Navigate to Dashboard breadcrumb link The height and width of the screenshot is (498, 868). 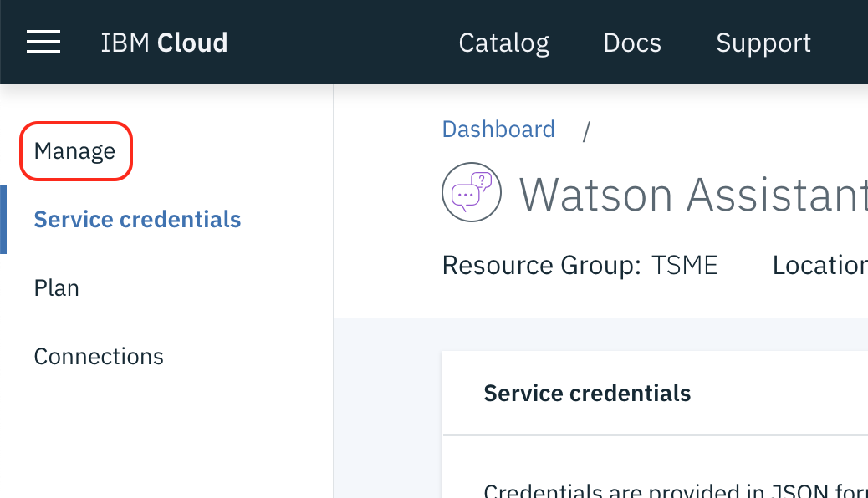click(498, 130)
